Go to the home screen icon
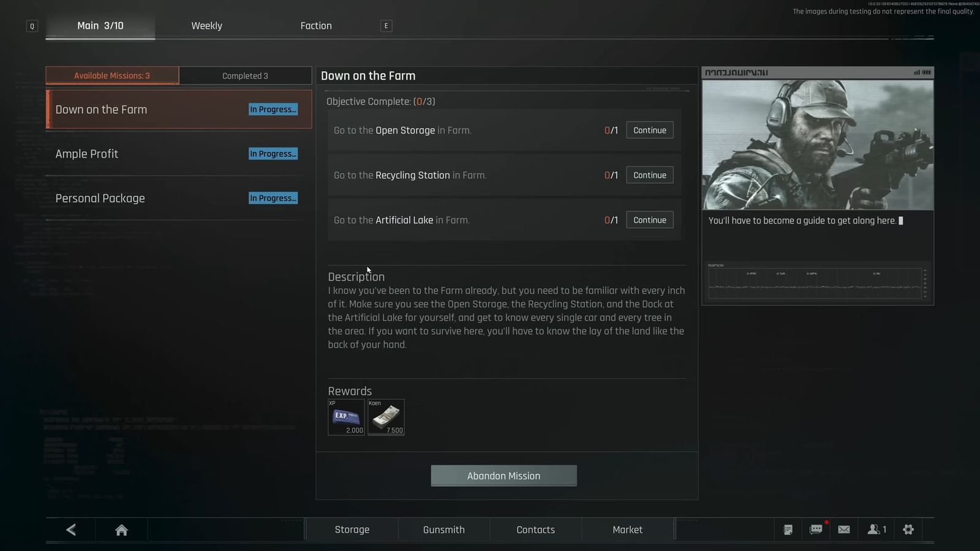This screenshot has height=551, width=980. pyautogui.click(x=121, y=530)
